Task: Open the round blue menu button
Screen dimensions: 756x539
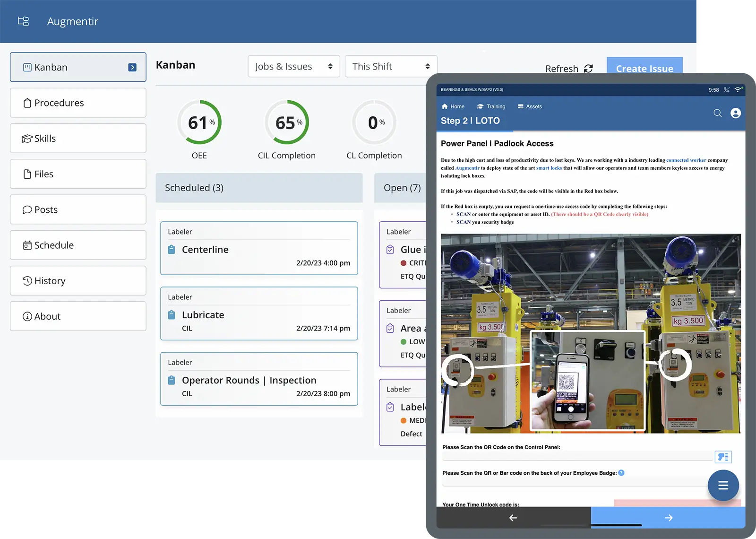Action: tap(723, 485)
